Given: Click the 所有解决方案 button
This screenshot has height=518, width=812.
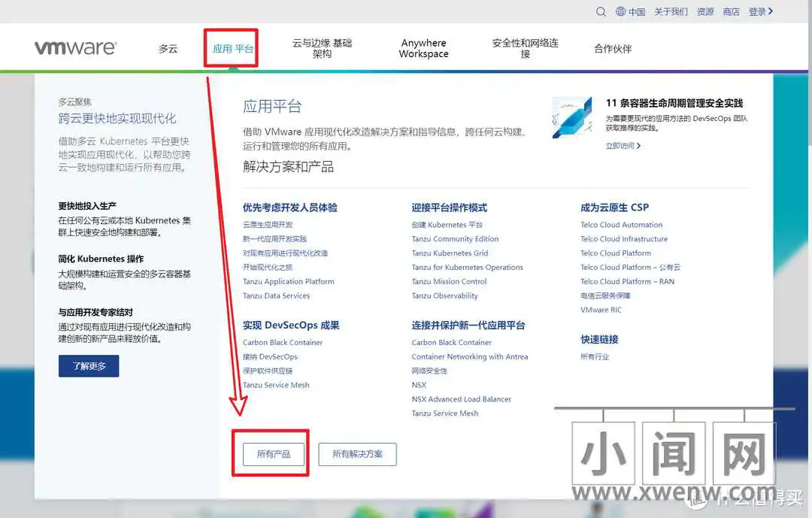Looking at the screenshot, I should click(357, 454).
